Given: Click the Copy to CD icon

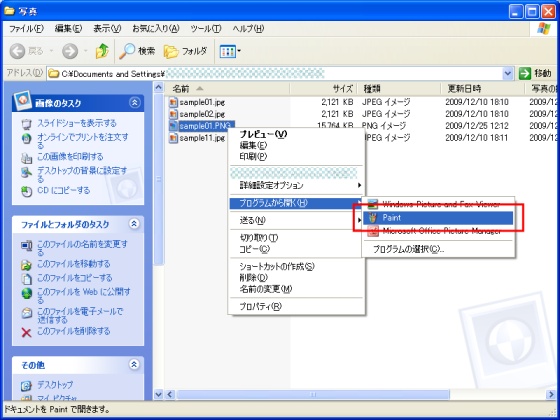Looking at the screenshot, I should click(27, 191).
